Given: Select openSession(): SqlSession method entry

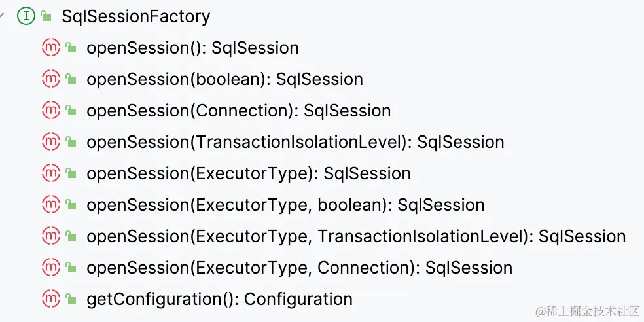Looking at the screenshot, I should [192, 48].
